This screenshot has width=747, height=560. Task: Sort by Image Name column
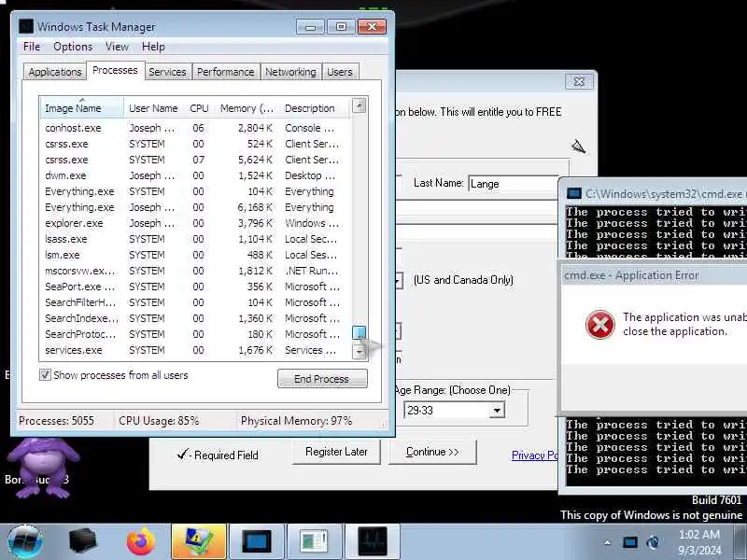[x=81, y=108]
